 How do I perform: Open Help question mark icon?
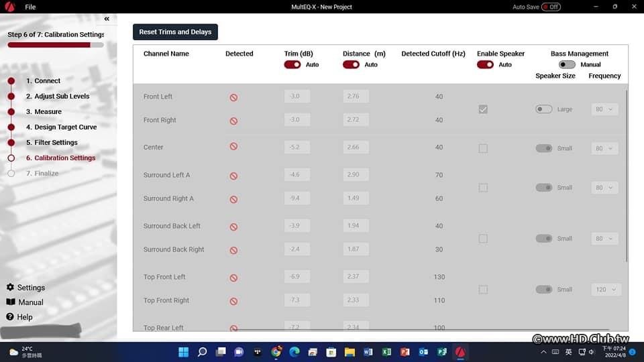pyautogui.click(x=10, y=317)
